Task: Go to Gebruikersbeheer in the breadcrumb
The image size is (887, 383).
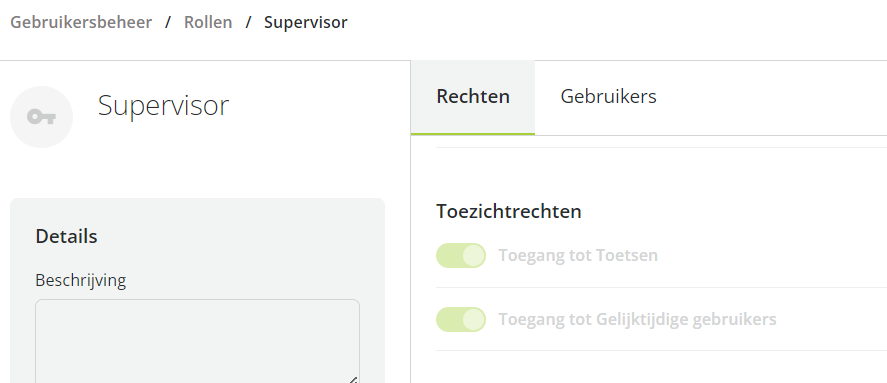Action: (x=81, y=23)
